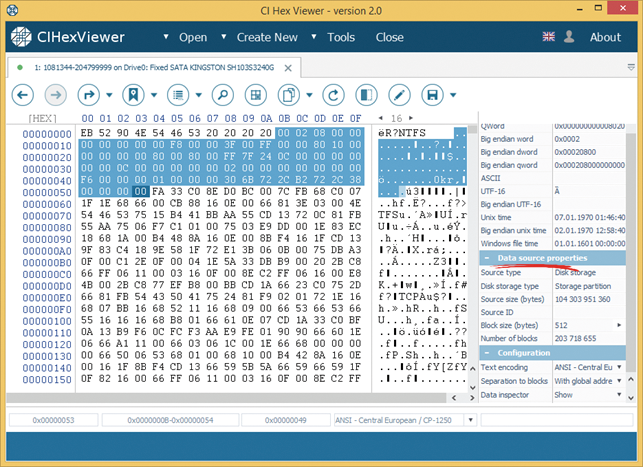Click the Unix time value row
The height and width of the screenshot is (467, 643).
(553, 217)
